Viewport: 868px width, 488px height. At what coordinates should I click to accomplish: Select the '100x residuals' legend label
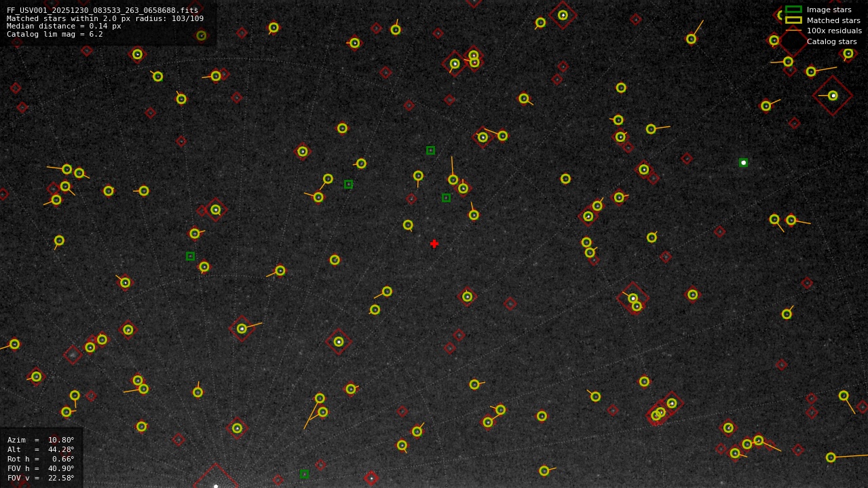[834, 31]
